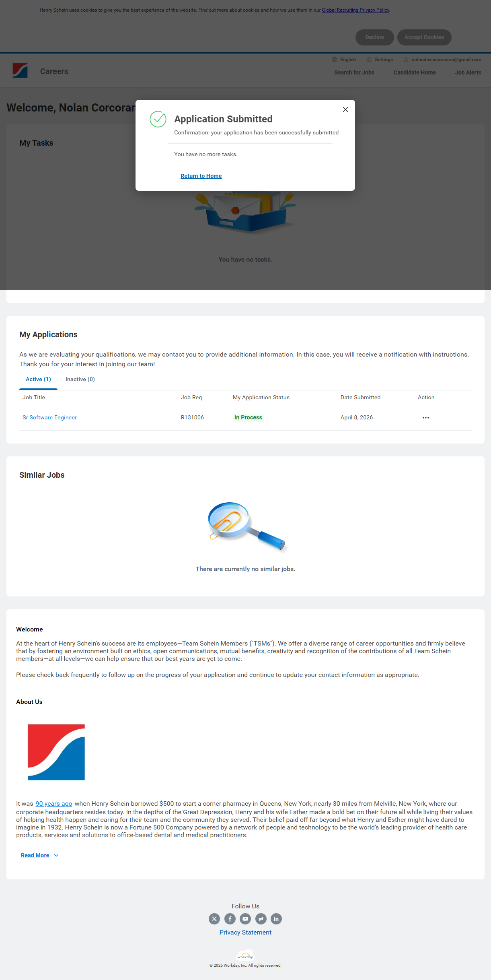Image resolution: width=491 pixels, height=980 pixels.
Task: Go to Search for Jobs
Action: coord(354,72)
